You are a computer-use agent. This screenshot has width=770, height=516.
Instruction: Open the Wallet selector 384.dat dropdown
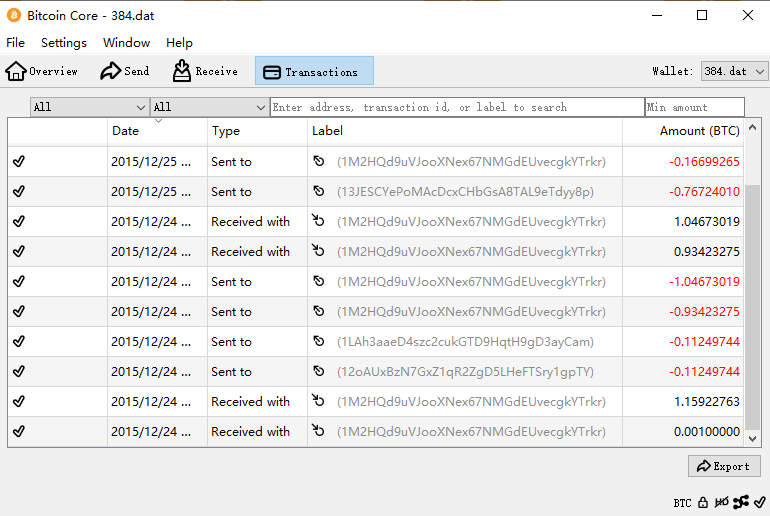point(734,71)
